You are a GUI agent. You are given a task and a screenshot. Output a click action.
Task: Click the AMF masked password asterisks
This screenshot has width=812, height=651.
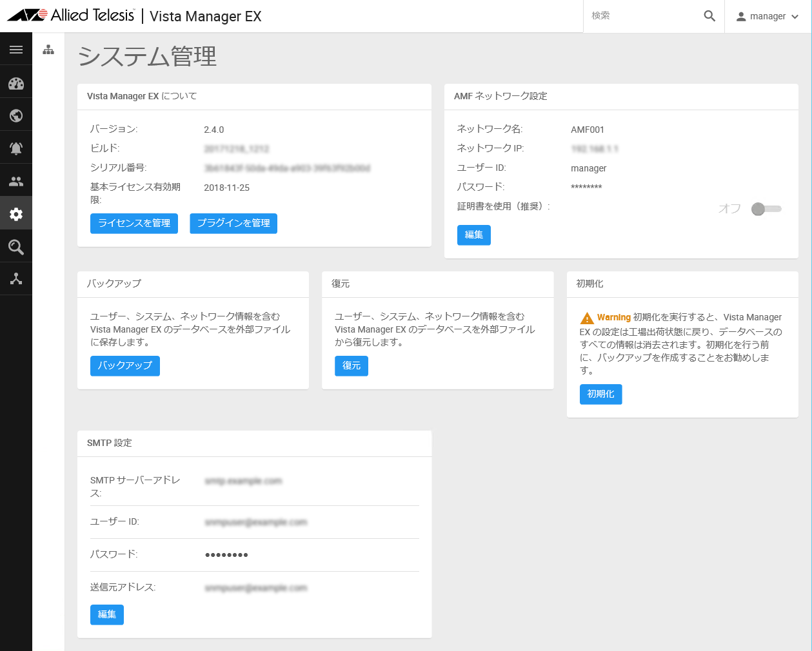pyautogui.click(x=586, y=188)
